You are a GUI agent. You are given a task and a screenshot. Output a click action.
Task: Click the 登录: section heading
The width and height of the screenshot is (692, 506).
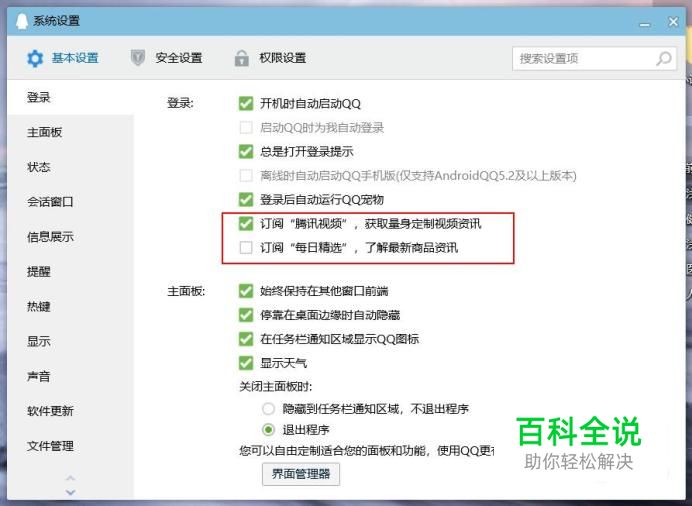tap(180, 104)
